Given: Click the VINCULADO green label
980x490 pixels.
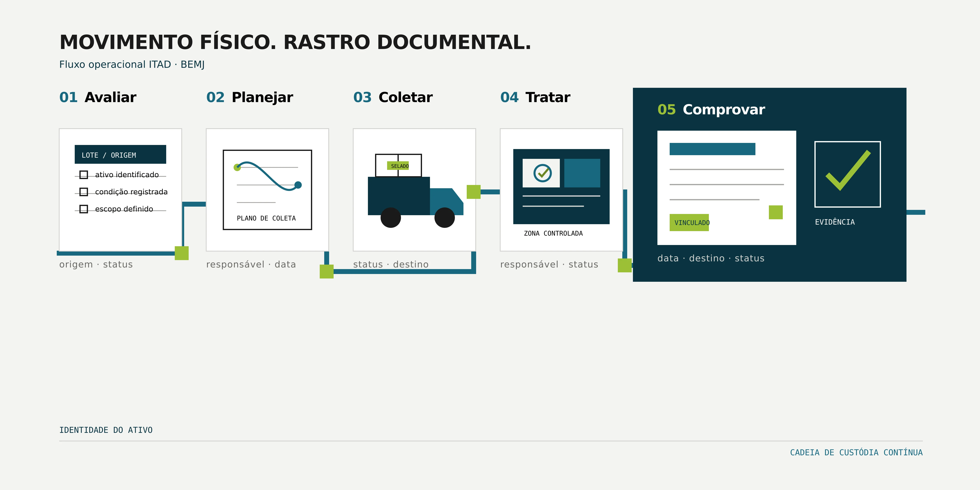Looking at the screenshot, I should click(689, 223).
